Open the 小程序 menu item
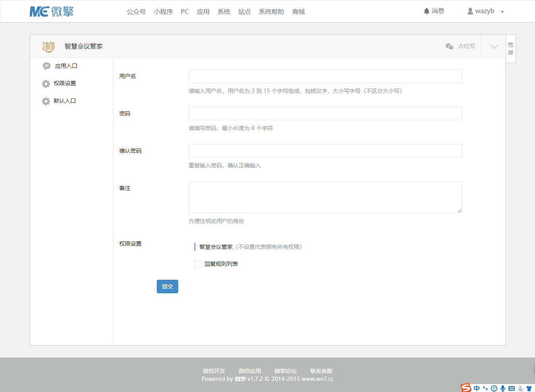The width and height of the screenshot is (535, 392). 163,12
